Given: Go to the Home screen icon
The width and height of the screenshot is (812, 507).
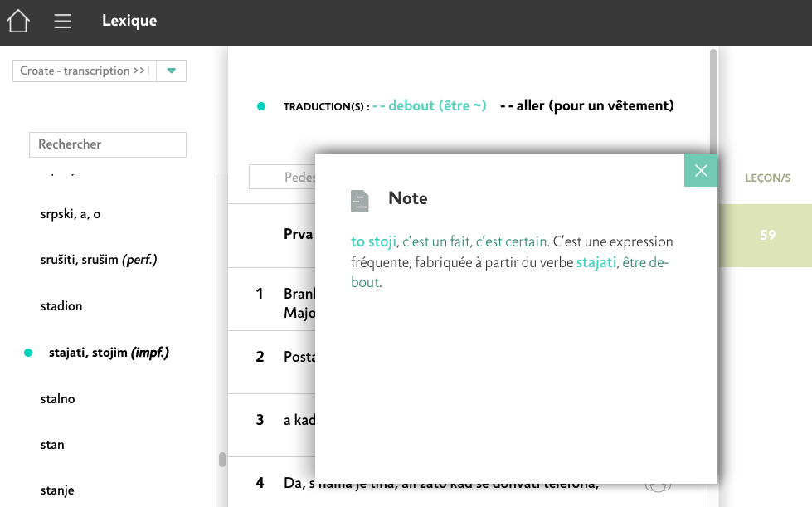Looking at the screenshot, I should 18,21.
